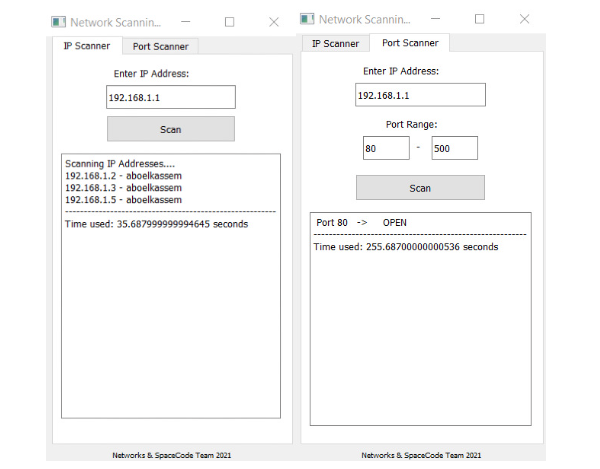Maximize the right Network Scanning window

tap(479, 19)
